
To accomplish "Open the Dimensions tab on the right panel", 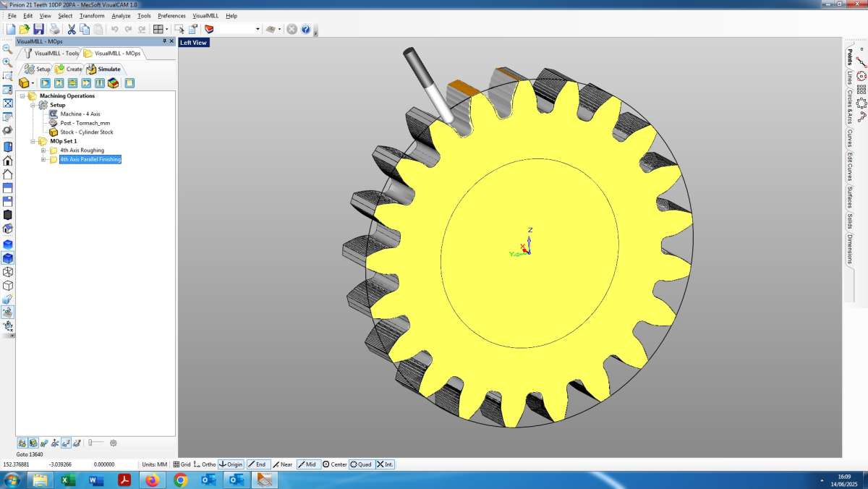I will point(849,249).
